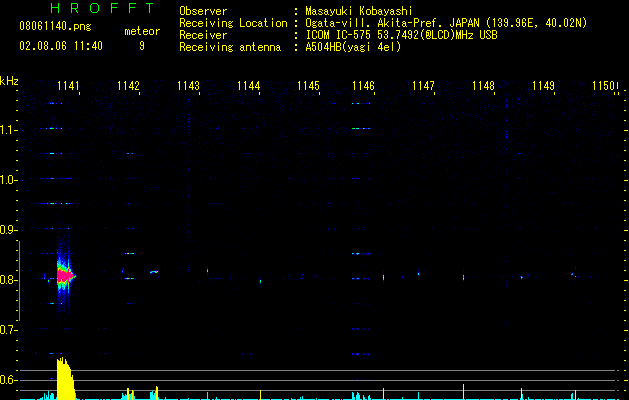The image size is (629, 400).
Task: Click the 0.6 kHz frequency label
Action: pyautogui.click(x=8, y=380)
